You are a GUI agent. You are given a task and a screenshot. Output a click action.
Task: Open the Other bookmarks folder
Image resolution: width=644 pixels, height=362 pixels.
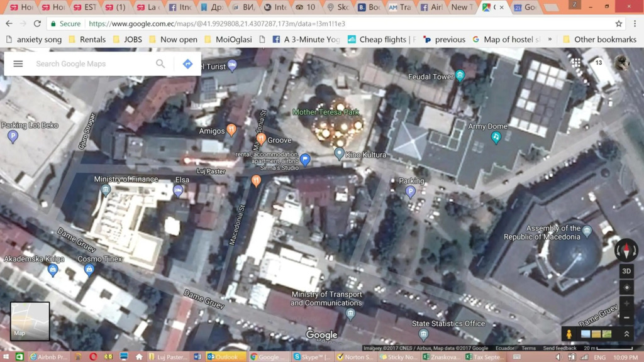click(599, 40)
